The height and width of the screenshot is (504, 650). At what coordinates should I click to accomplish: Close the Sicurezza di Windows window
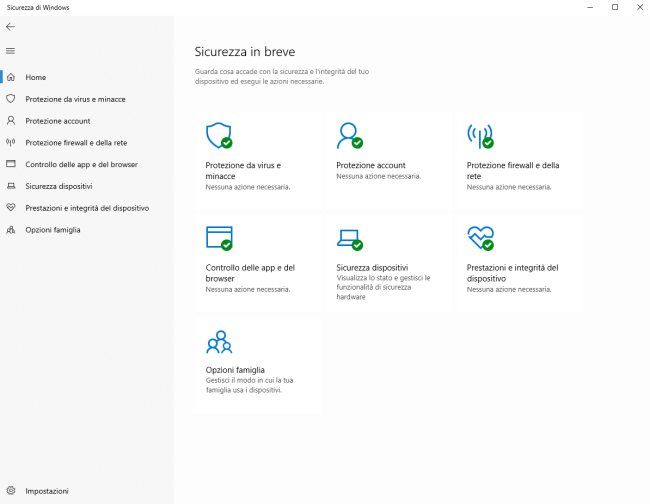(x=640, y=7)
